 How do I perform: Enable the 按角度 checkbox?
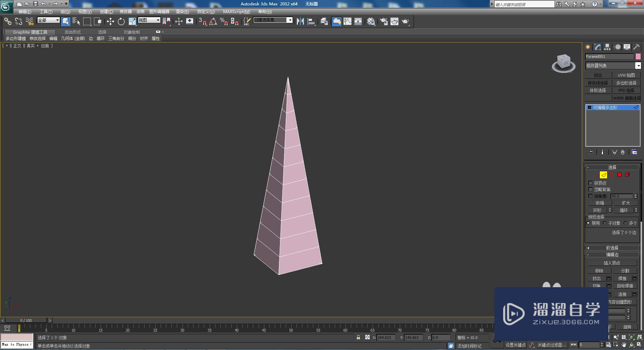(590, 196)
